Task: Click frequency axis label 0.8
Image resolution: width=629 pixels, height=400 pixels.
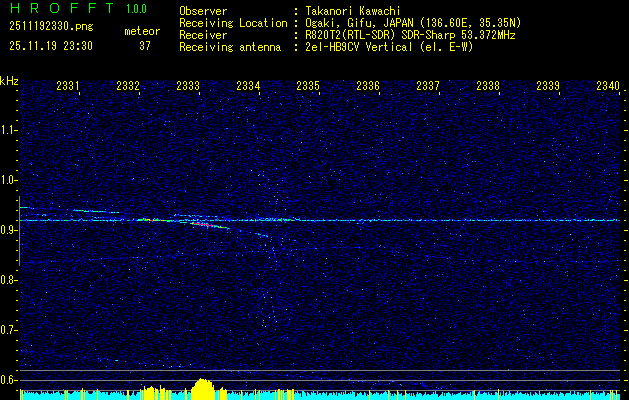Action: (x=8, y=280)
